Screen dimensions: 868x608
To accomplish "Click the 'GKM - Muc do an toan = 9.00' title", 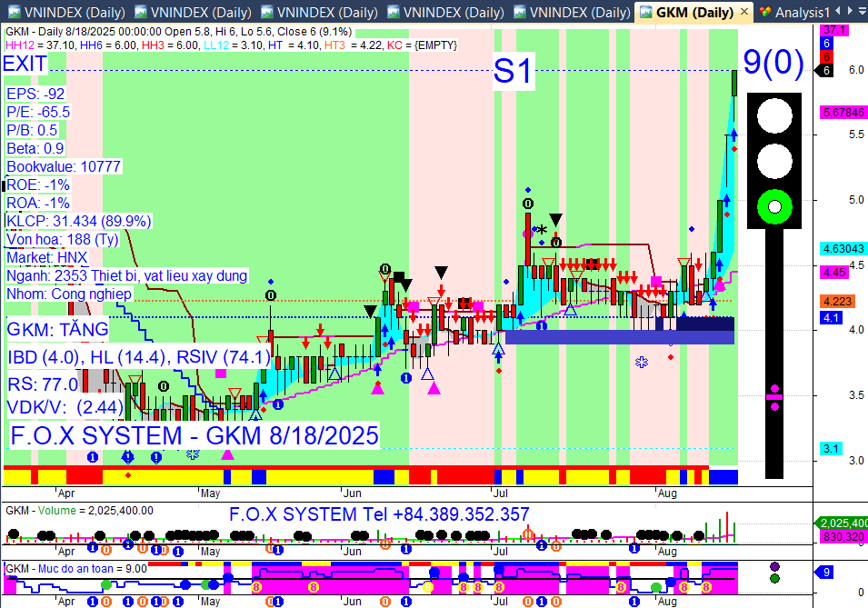I will pos(75,569).
